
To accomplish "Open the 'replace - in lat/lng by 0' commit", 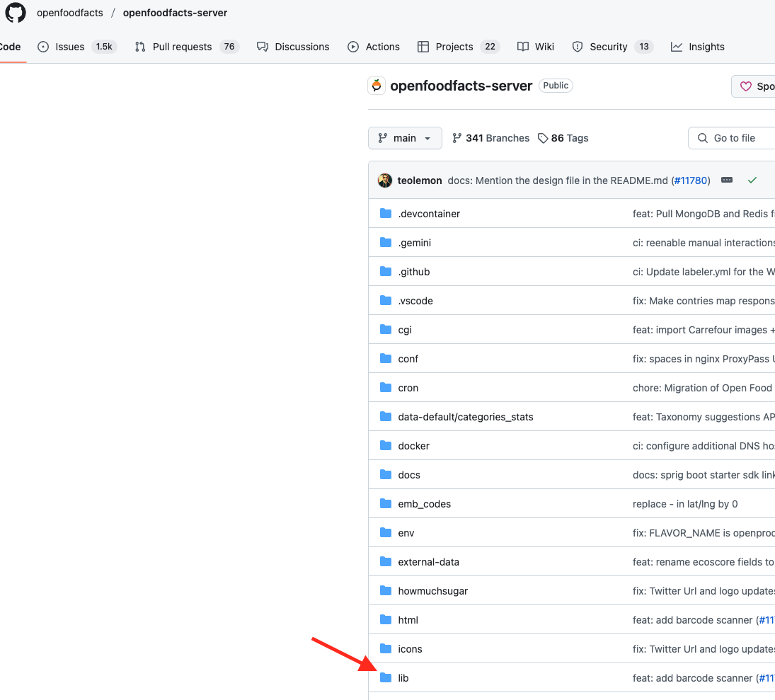I will (685, 504).
